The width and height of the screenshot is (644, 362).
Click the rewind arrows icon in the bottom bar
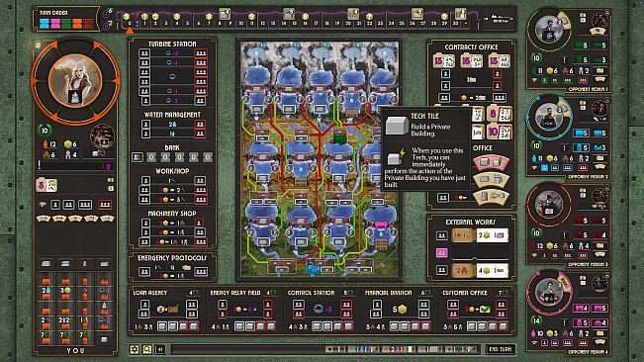[160, 349]
